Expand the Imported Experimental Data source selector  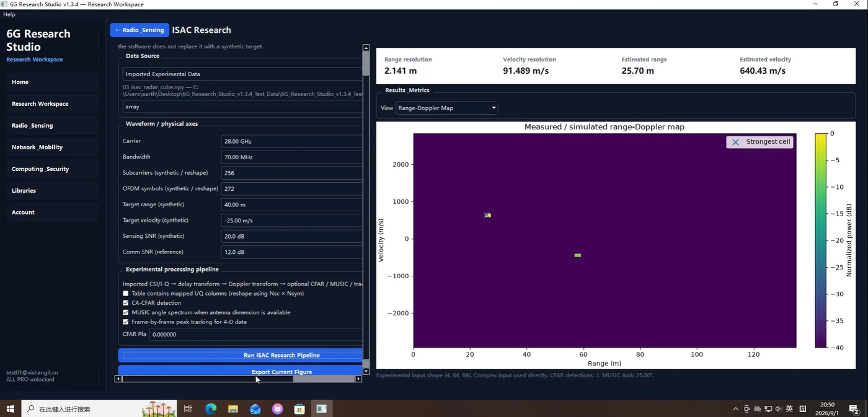pyautogui.click(x=242, y=74)
